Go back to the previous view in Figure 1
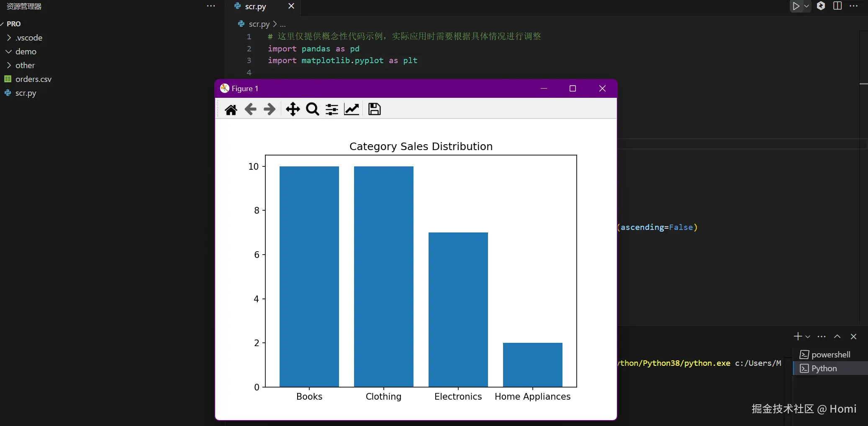Viewport: 868px width, 426px height. 250,110
